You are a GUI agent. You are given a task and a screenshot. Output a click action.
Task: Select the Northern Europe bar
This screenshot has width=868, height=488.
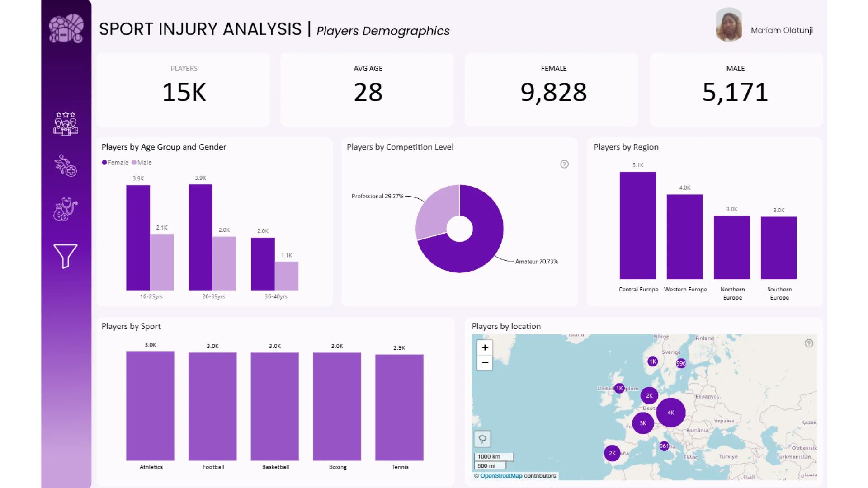click(731, 248)
